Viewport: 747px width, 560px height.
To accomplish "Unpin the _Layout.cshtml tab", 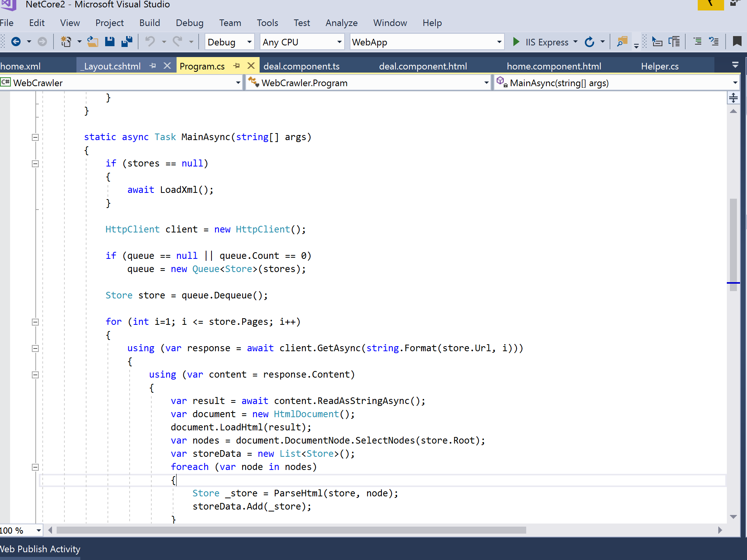I will [152, 66].
